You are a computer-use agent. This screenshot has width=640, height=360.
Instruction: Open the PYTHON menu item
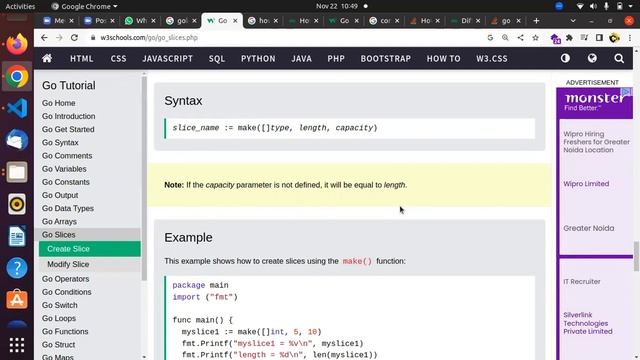click(258, 58)
